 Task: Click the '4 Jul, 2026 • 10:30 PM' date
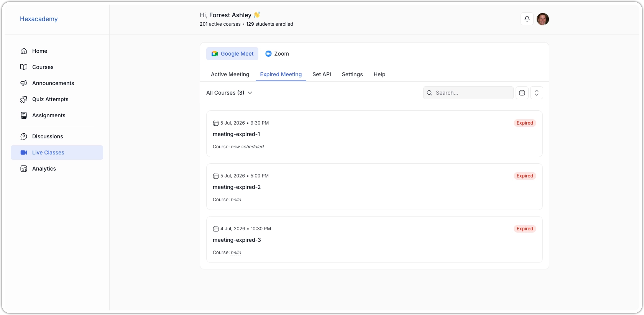click(246, 229)
